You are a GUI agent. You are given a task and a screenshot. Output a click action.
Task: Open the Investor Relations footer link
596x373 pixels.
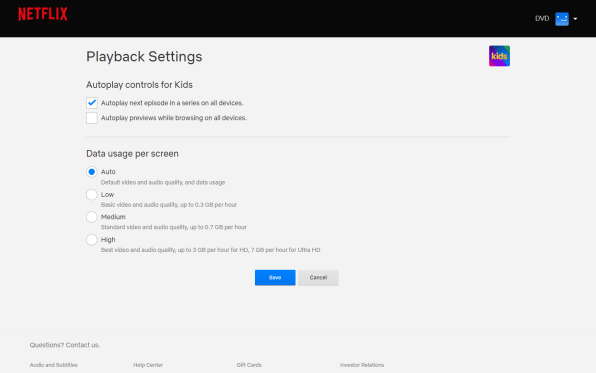362,365
